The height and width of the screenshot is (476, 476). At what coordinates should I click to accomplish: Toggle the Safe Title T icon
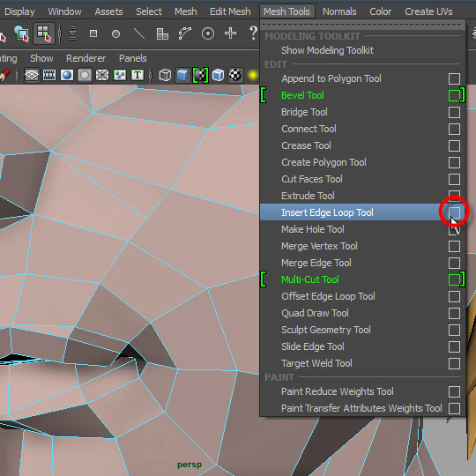pos(138,75)
